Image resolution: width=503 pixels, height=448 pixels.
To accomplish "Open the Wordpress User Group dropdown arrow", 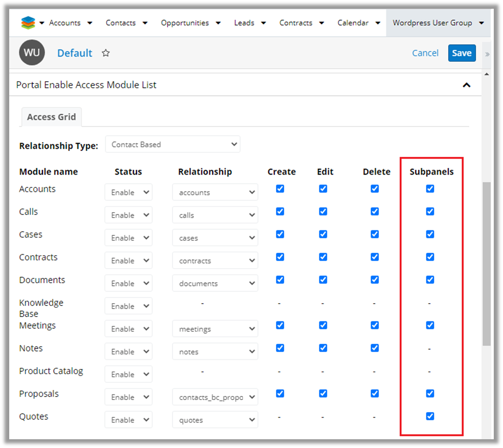I will click(481, 23).
